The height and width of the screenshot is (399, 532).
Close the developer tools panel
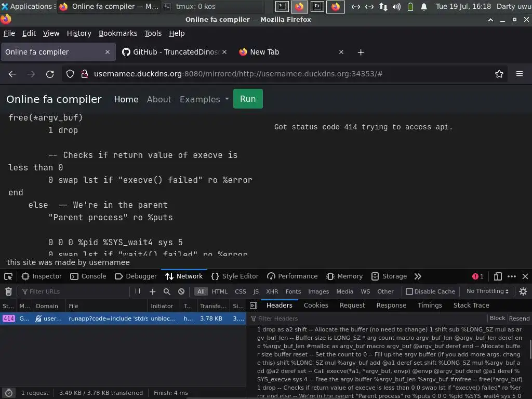(525, 276)
